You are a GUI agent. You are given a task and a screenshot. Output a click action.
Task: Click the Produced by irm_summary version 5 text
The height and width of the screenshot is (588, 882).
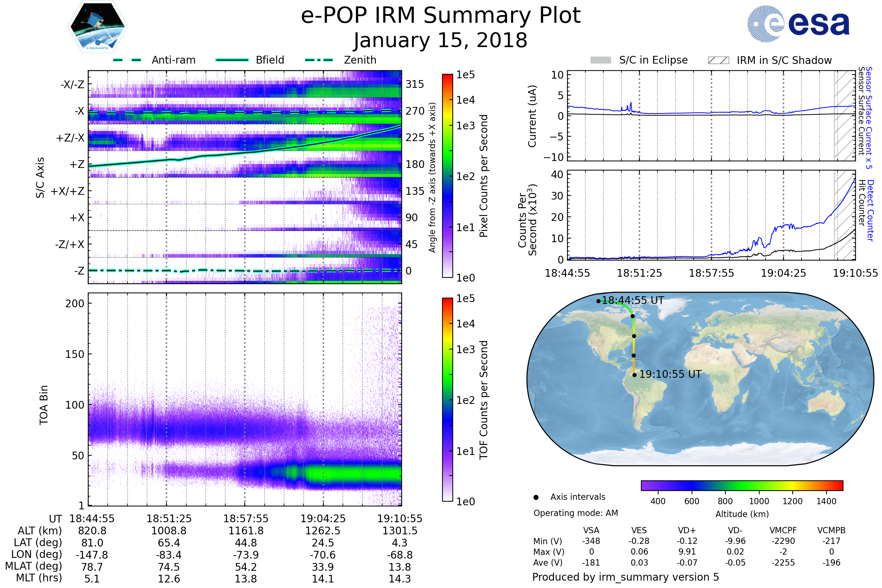click(x=625, y=577)
